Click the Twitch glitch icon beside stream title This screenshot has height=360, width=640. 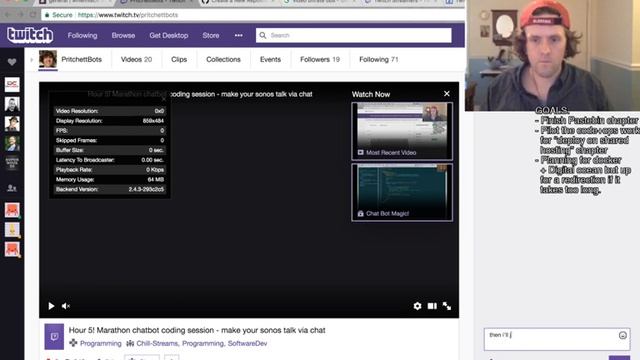[x=54, y=337]
